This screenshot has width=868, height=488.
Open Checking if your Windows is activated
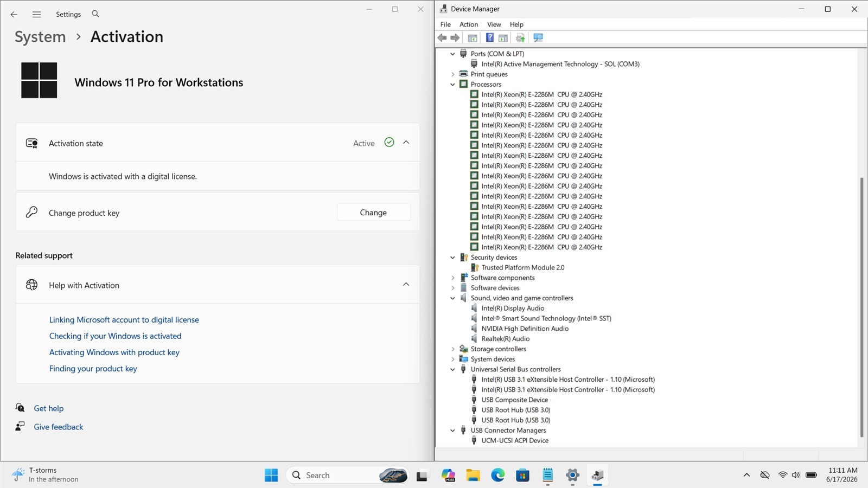116,336
